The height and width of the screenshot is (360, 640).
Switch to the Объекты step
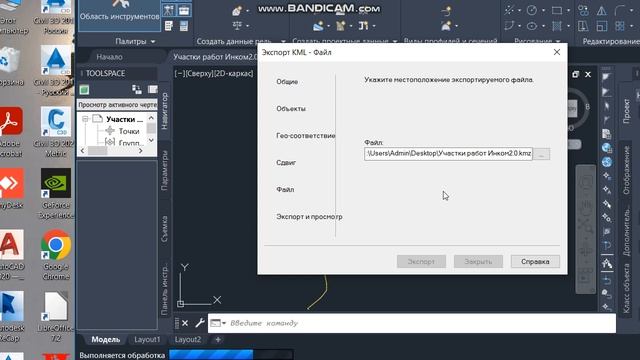[x=291, y=109]
